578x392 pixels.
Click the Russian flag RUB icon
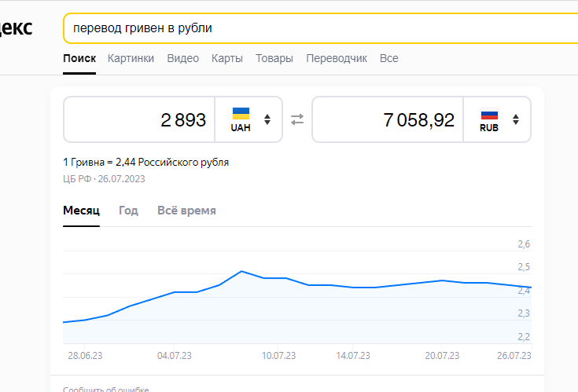point(489,114)
